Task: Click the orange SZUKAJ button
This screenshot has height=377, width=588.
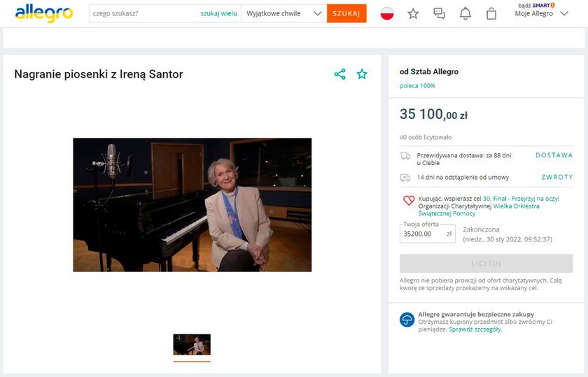Action: pyautogui.click(x=346, y=13)
